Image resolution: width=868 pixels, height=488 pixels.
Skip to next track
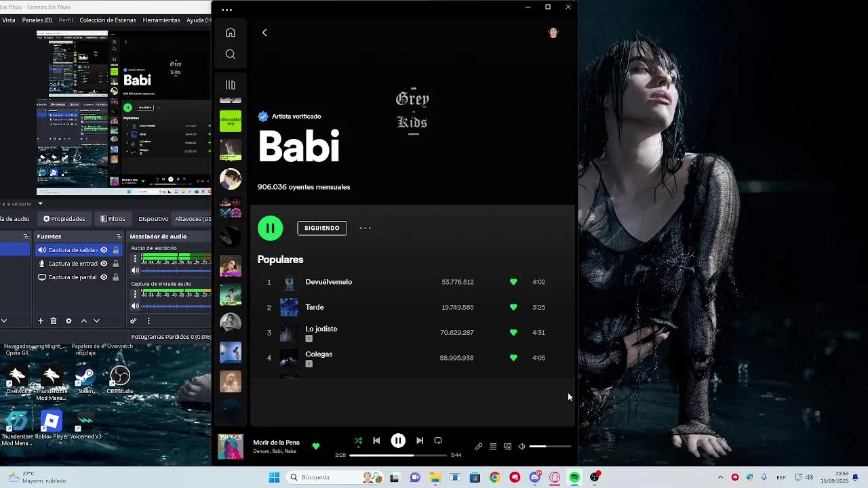[x=420, y=441]
